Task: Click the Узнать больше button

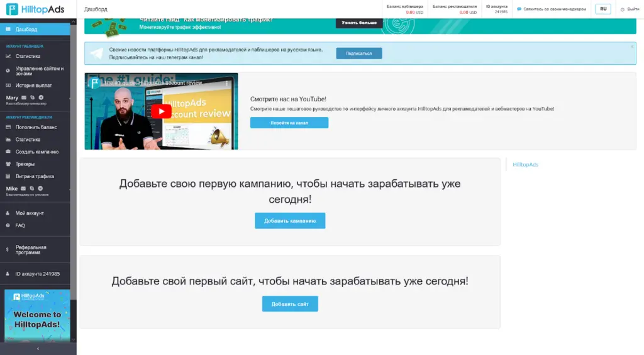Action: click(x=359, y=23)
